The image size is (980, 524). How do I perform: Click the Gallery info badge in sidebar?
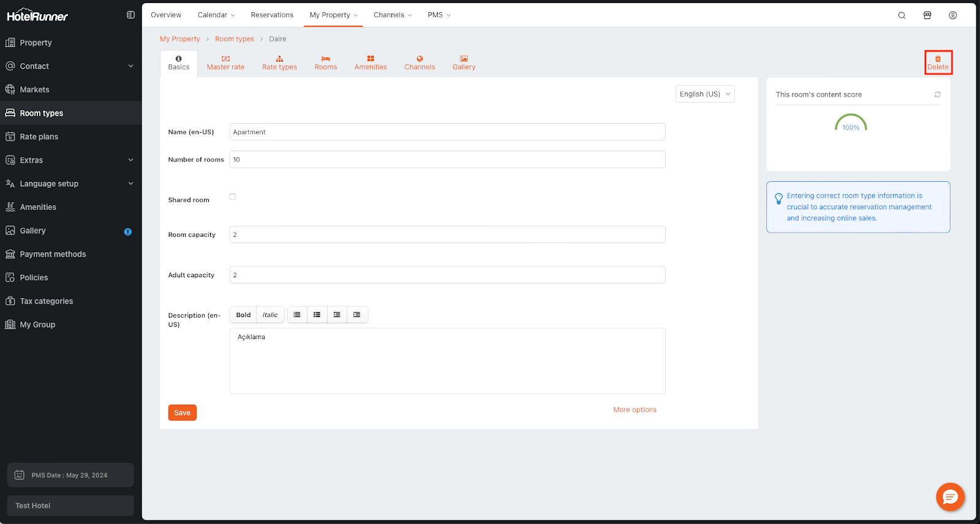[x=127, y=231]
